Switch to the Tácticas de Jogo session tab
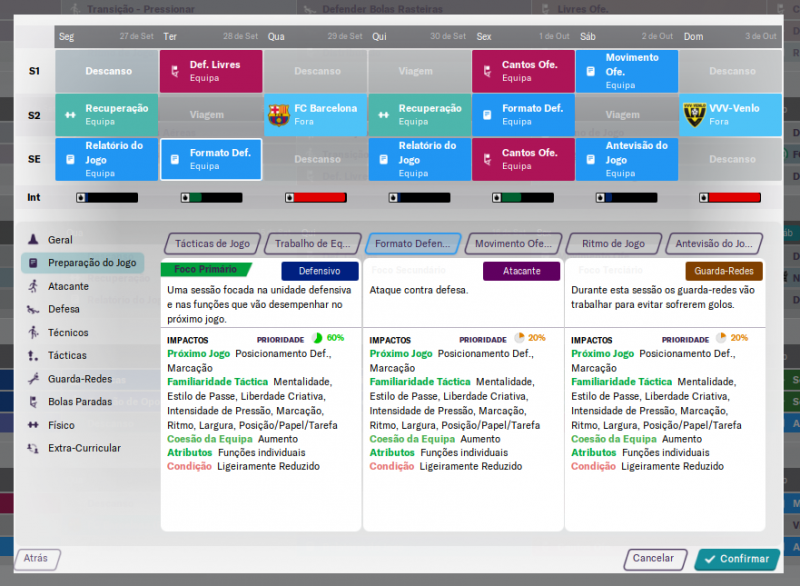The width and height of the screenshot is (800, 586). (212, 244)
